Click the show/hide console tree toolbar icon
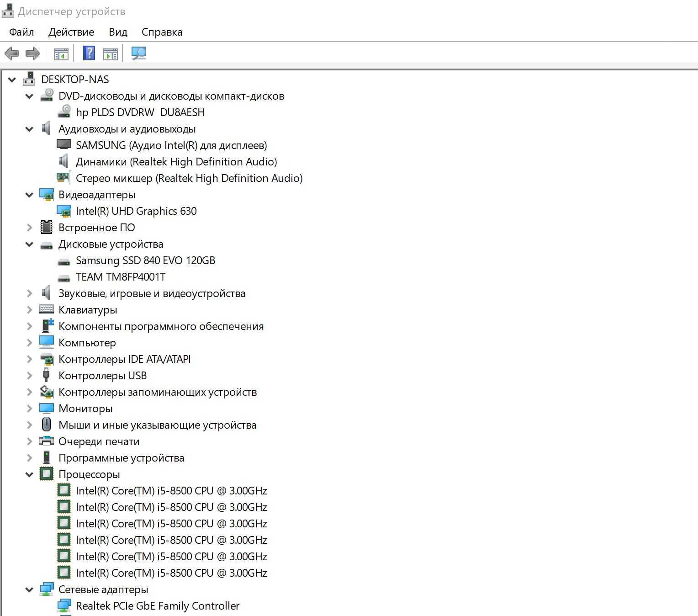The image size is (698, 616). pyautogui.click(x=61, y=54)
